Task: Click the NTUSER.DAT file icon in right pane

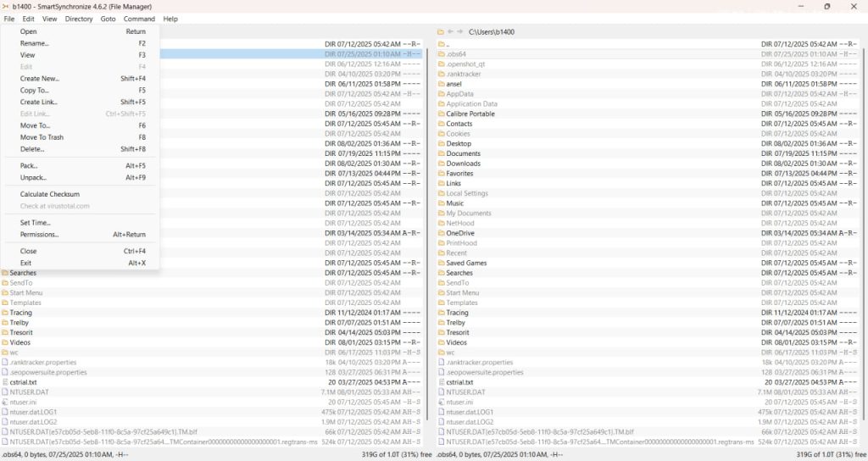Action: coord(441,392)
